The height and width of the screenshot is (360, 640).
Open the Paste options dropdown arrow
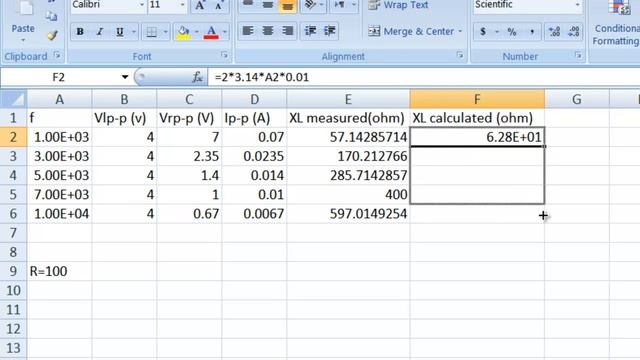tap(23, 40)
